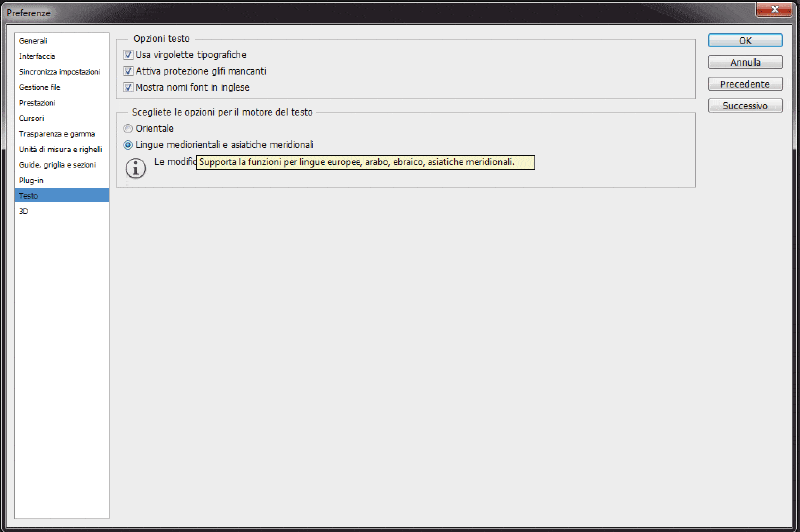Viewport: 800px width, 532px height.
Task: Select the 'Orientale' text engine option
Action: [128, 129]
